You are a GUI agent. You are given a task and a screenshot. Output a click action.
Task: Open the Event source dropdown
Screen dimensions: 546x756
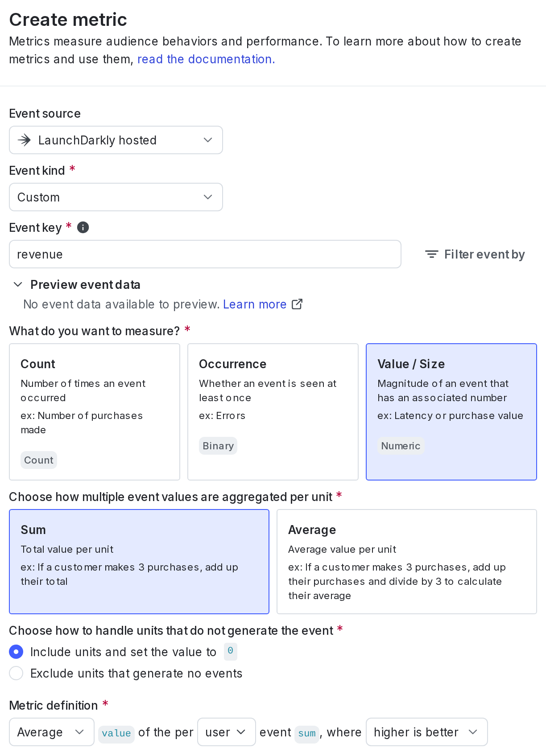(116, 140)
